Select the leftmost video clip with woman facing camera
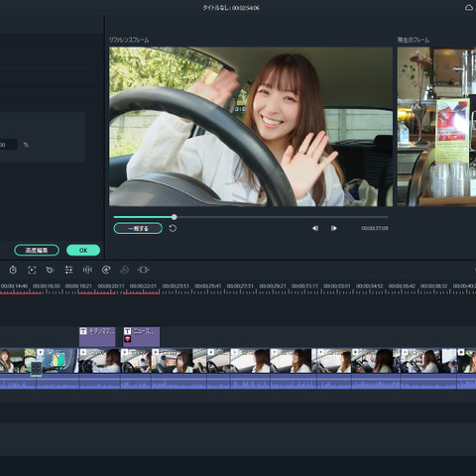476x476 pixels. click(x=18, y=368)
